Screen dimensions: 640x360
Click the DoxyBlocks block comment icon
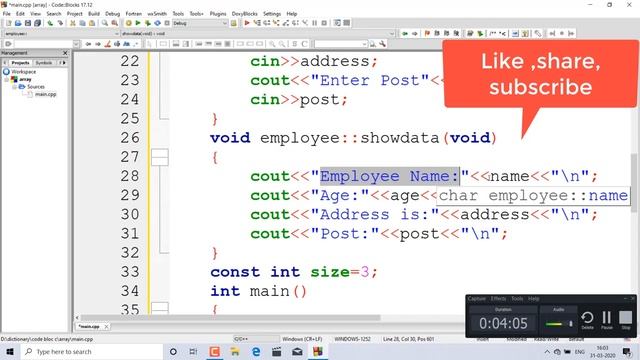pyautogui.click(x=493, y=33)
